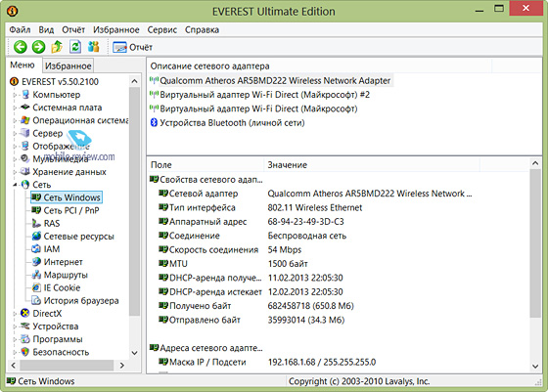Viewport: 548px width, 392px height.
Task: Click the details pane scroll down arrow
Action: 535,366
